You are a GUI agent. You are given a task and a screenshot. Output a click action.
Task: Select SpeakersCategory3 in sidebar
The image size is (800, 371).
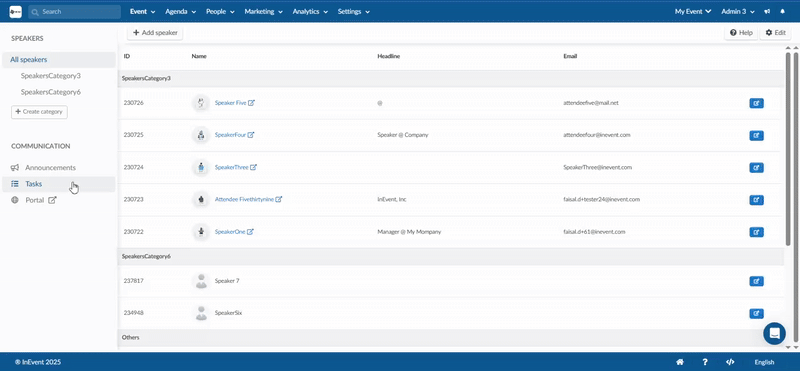pyautogui.click(x=51, y=76)
